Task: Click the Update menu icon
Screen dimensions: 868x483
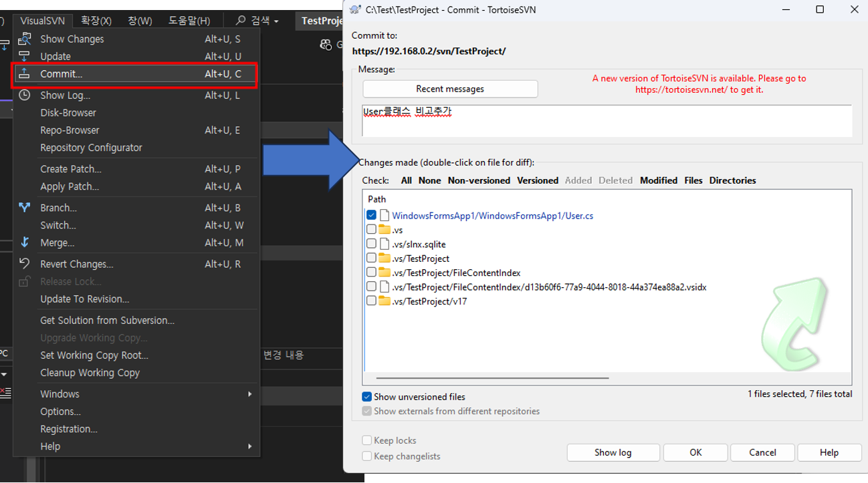Action: (25, 57)
